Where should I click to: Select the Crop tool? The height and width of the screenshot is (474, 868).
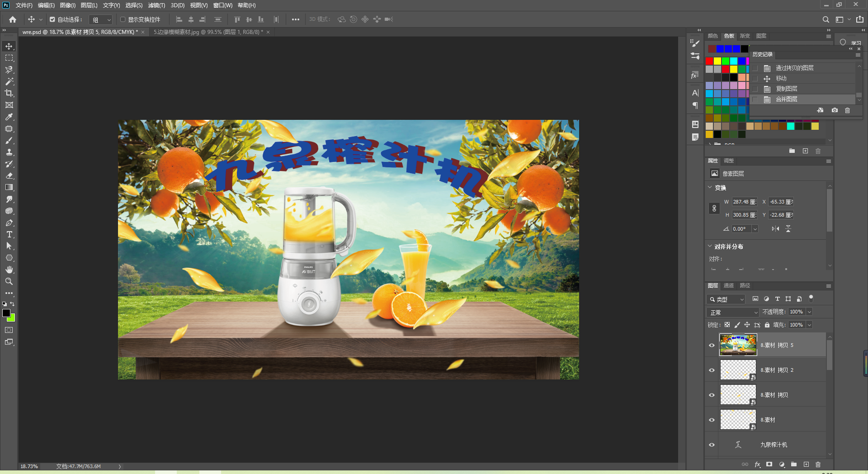click(9, 93)
